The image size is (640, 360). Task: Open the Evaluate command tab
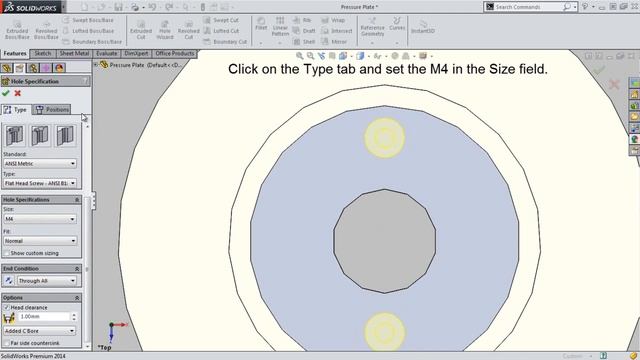[x=107, y=53]
